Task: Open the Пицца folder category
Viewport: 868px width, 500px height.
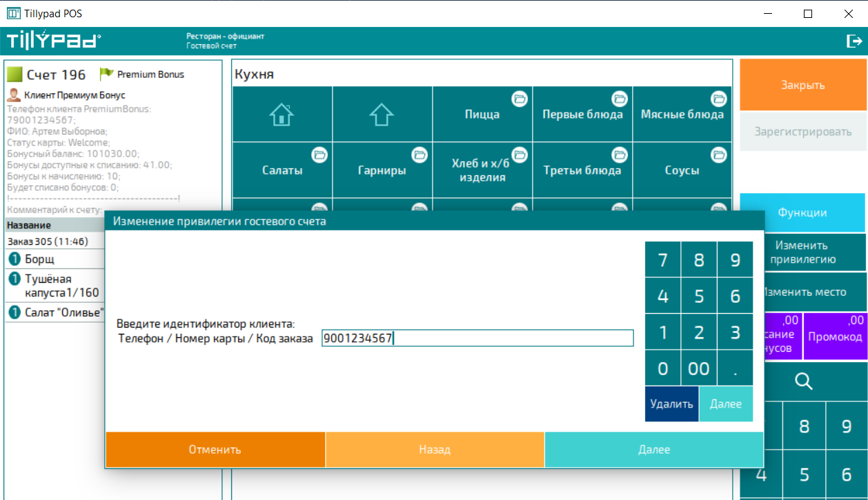Action: [x=482, y=114]
